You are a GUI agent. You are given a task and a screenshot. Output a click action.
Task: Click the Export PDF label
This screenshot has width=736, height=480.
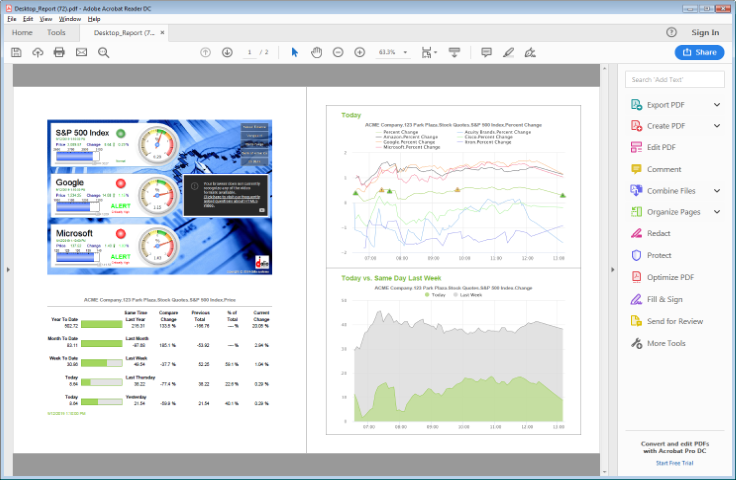tap(666, 105)
